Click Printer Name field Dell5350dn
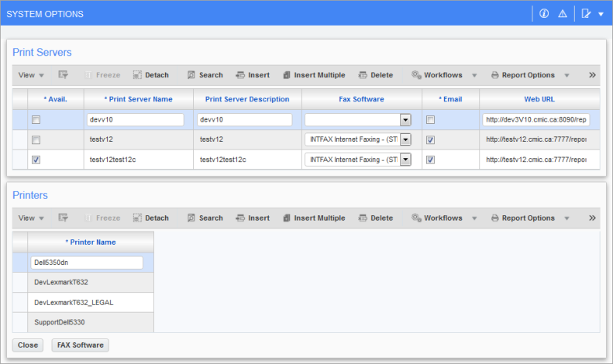This screenshot has height=364, width=613. coord(87,263)
